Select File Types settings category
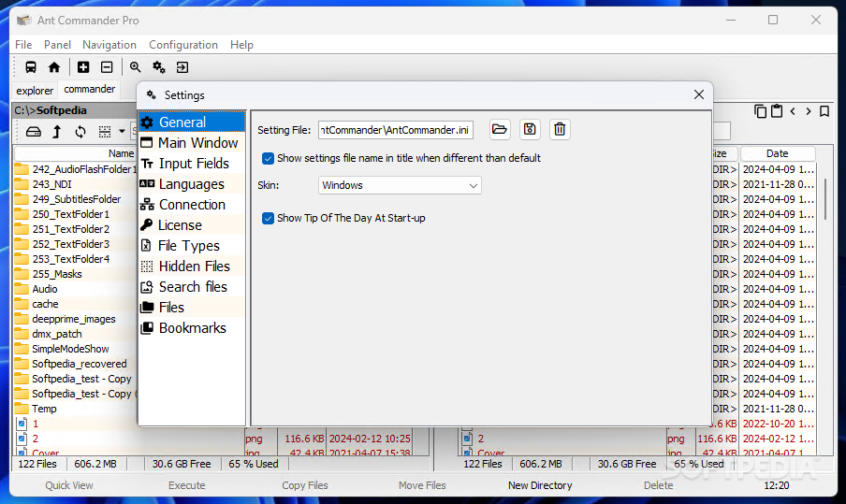 click(x=192, y=246)
